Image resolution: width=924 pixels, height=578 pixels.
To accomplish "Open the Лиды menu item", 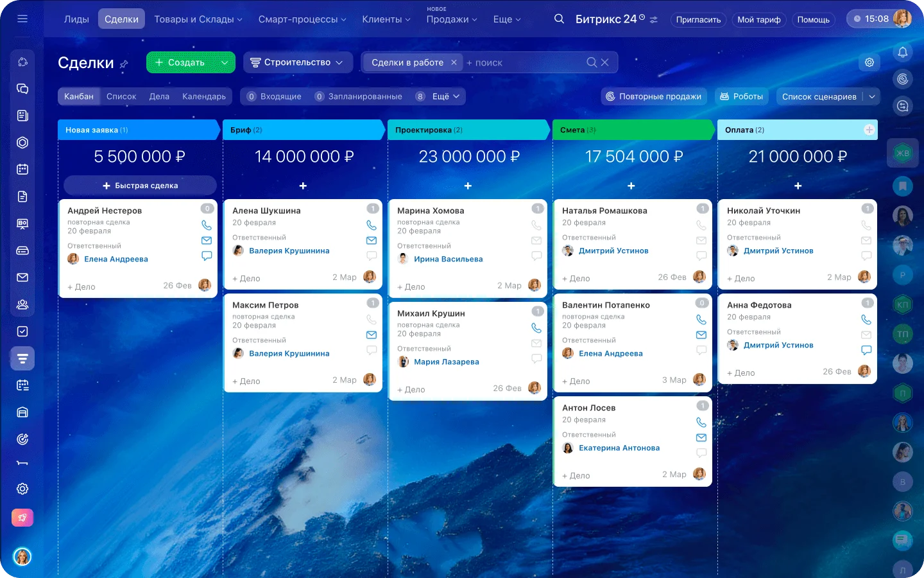I will 76,19.
